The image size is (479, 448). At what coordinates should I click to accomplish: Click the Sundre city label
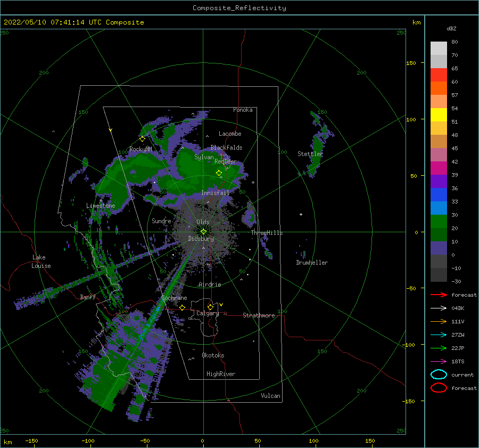click(161, 221)
